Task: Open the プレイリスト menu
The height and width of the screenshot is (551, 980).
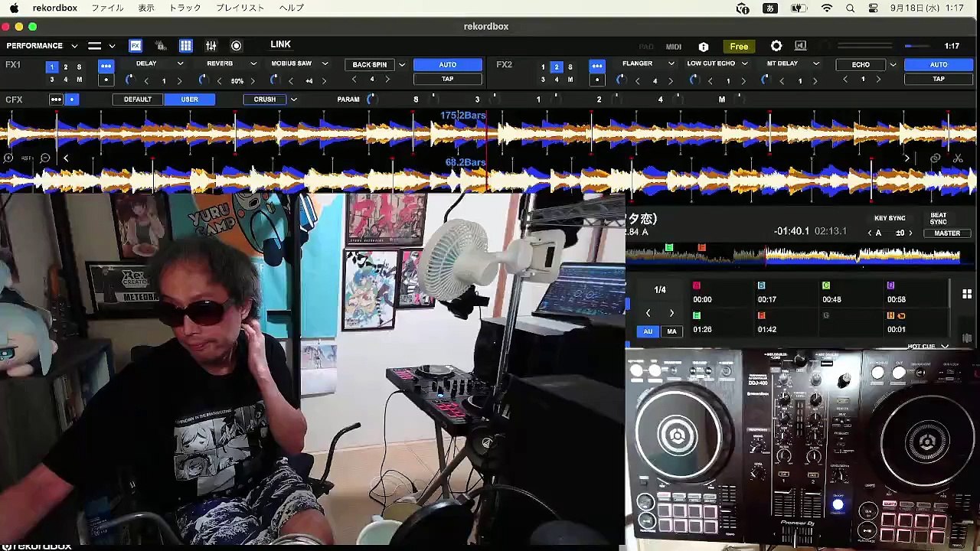Action: point(240,8)
